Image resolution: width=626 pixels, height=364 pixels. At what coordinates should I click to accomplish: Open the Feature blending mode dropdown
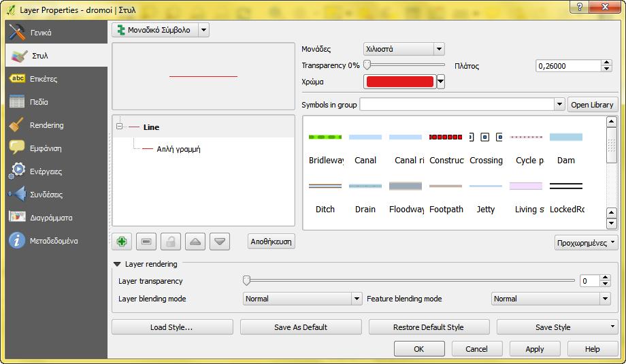[551, 299]
